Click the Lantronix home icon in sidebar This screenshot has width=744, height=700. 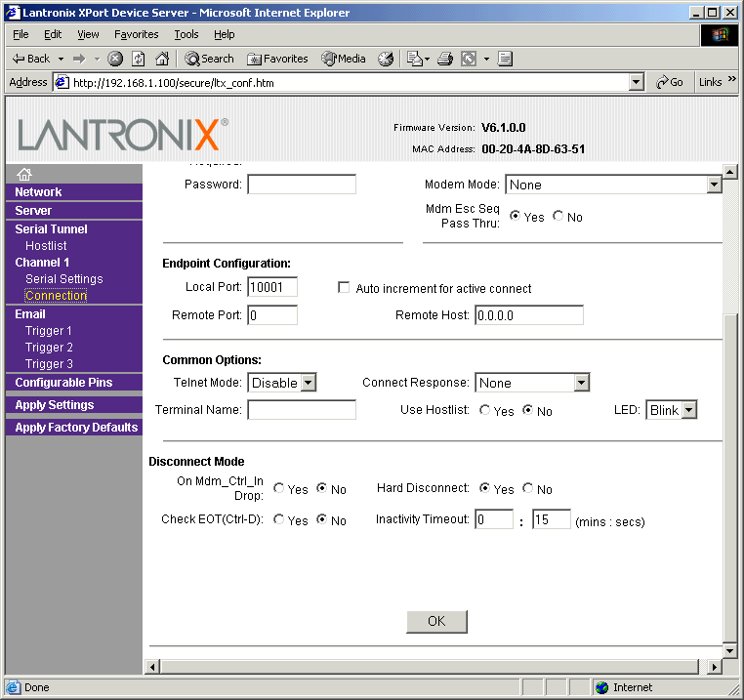point(24,174)
